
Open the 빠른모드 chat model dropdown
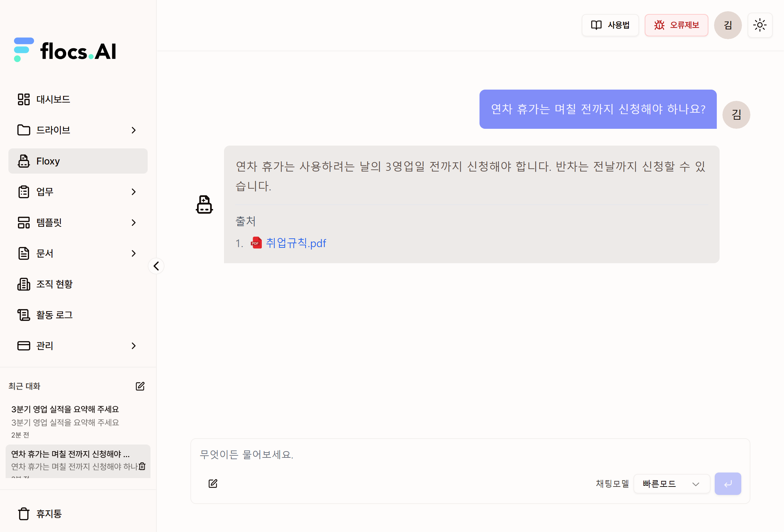coord(672,484)
